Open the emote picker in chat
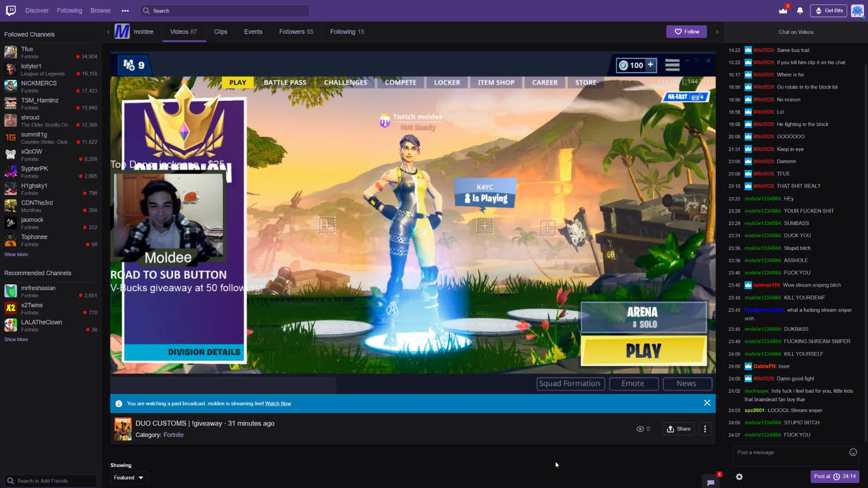Image resolution: width=868 pixels, height=488 pixels. 852,452
